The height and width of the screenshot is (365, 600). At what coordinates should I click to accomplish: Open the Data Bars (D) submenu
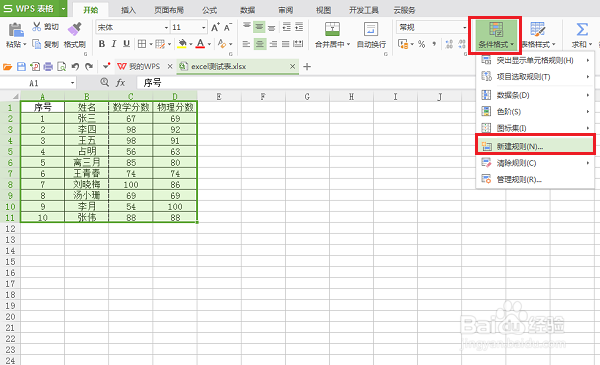535,95
